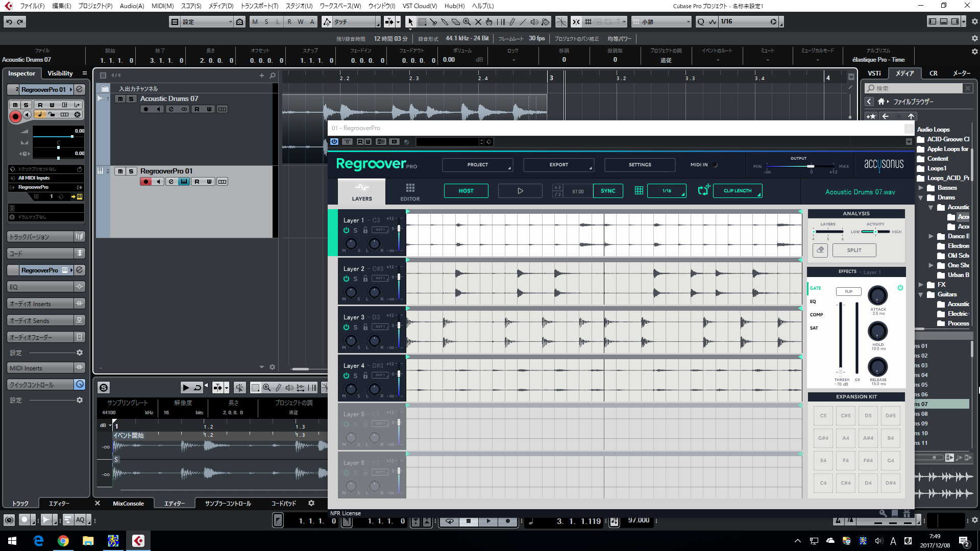This screenshot has width=980, height=551.
Task: Select the Zoom magnifier tool in toolbar
Action: (467, 22)
